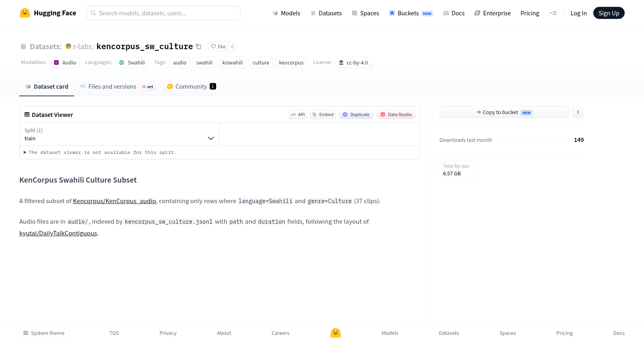Open Pricing in the top navigation

[530, 13]
